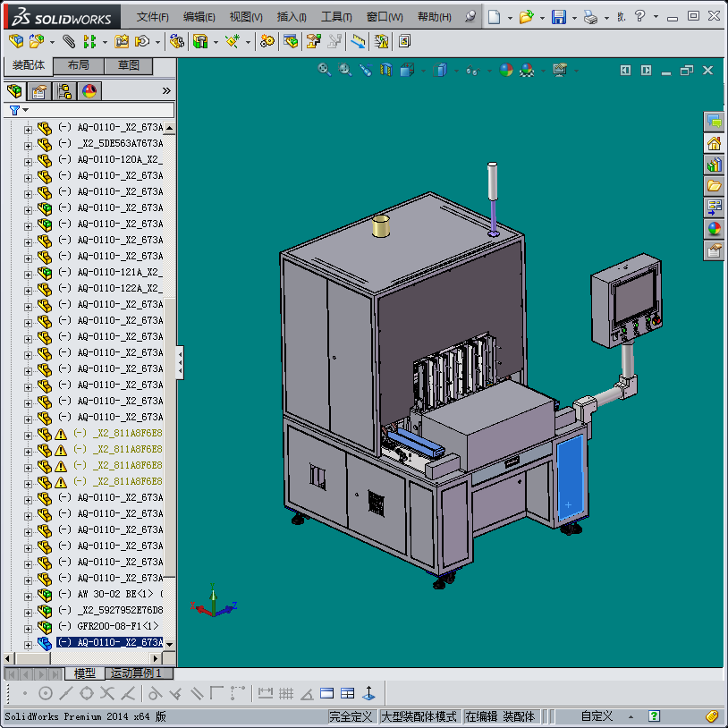728x728 pixels.
Task: Click the 自定义 units status button
Action: 597,716
